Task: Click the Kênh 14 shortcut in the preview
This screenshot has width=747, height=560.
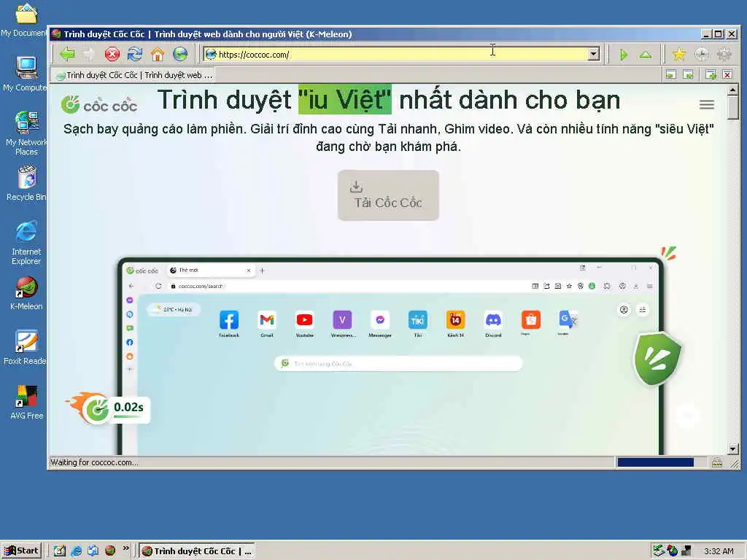Action: click(x=455, y=324)
